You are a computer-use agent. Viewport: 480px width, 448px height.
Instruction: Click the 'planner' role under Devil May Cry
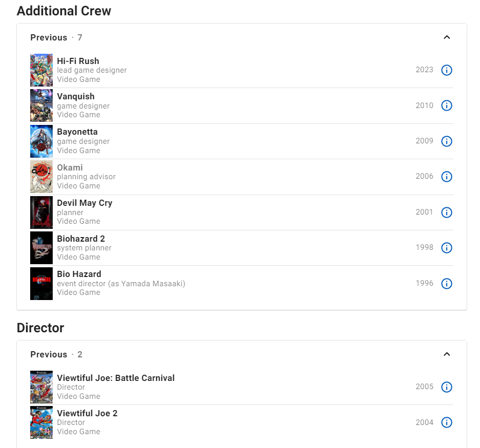(70, 212)
